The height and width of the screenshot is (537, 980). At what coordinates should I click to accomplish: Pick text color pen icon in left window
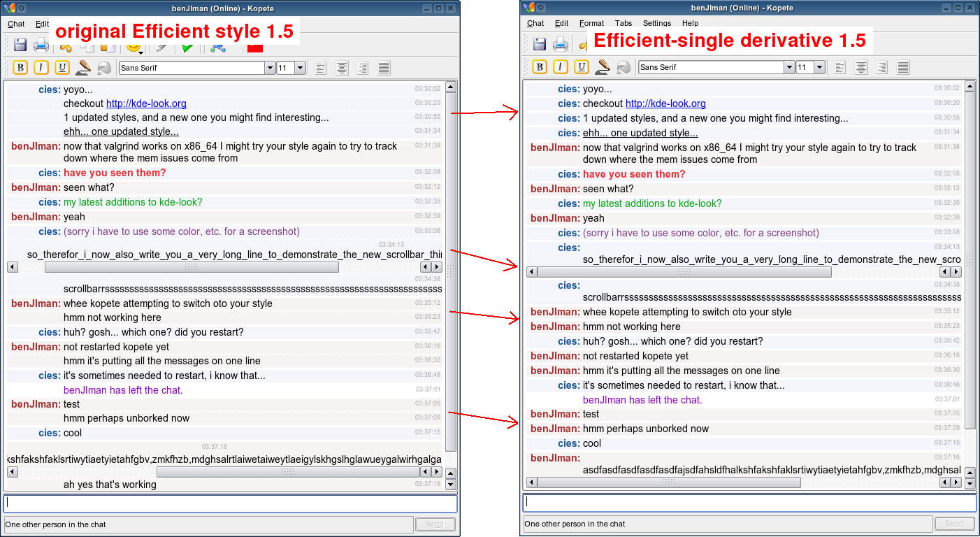click(x=83, y=67)
